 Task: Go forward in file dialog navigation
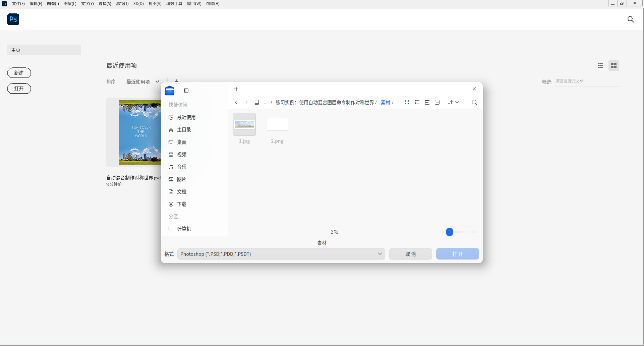(x=246, y=102)
